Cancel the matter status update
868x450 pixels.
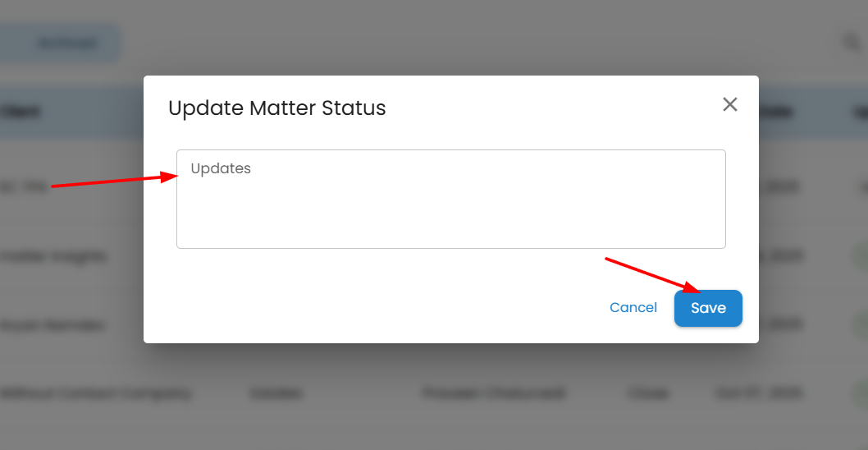click(633, 308)
